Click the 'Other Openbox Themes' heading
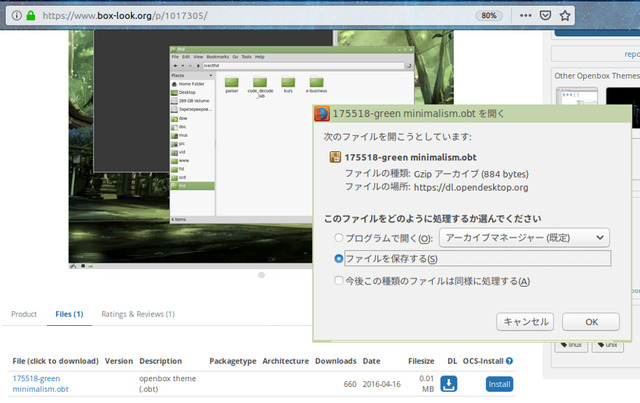This screenshot has height=403, width=640. pos(597,76)
